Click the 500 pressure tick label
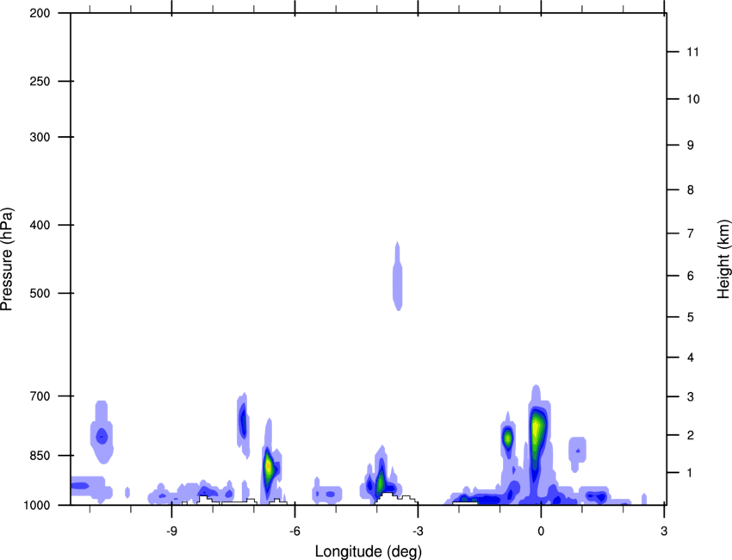This screenshot has width=732, height=560. (x=40, y=293)
